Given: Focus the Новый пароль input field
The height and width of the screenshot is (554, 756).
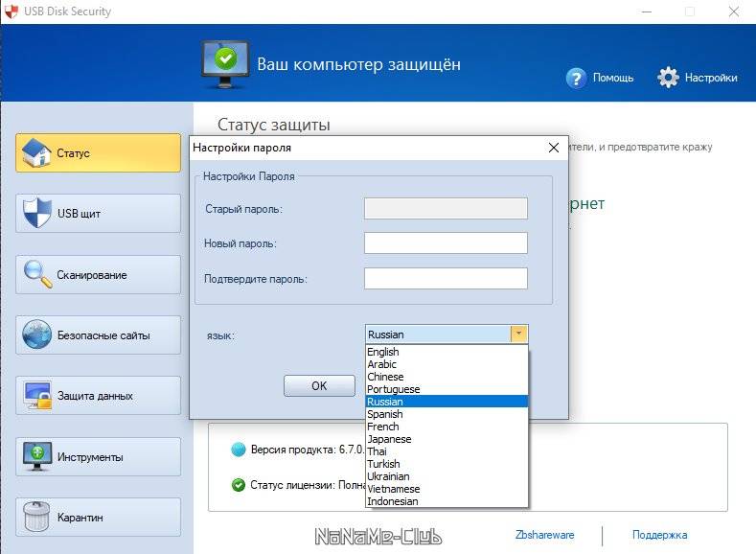Looking at the screenshot, I should [446, 243].
